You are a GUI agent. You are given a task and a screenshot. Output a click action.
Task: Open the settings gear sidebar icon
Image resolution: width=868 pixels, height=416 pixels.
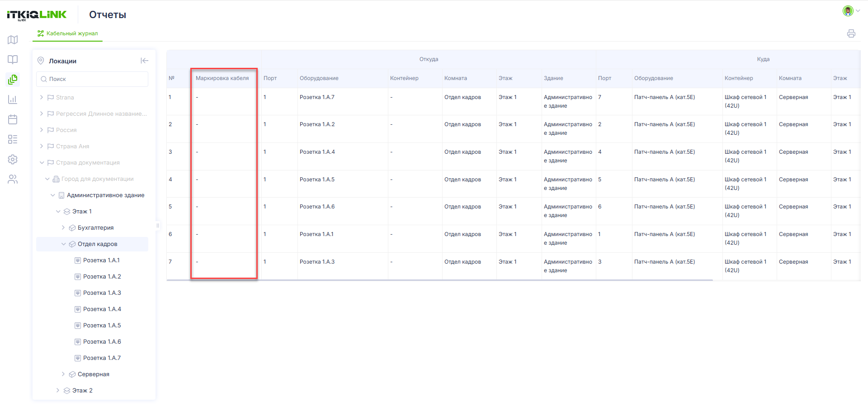click(13, 159)
